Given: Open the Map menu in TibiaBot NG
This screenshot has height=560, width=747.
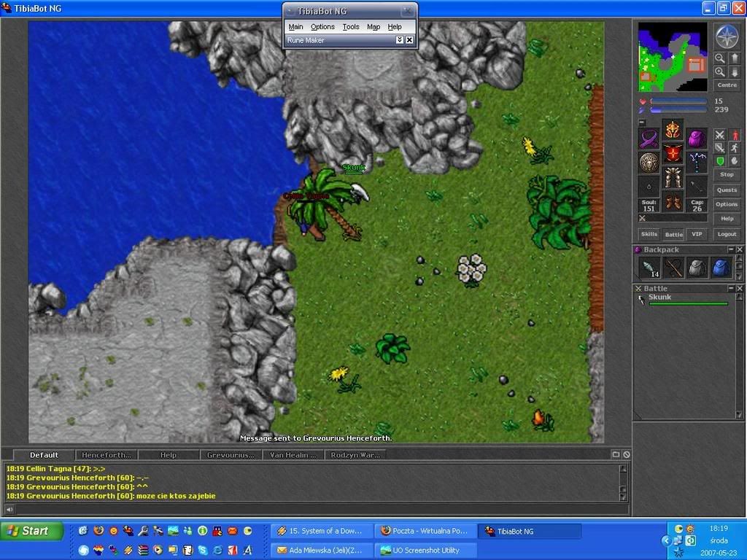Looking at the screenshot, I should [x=373, y=27].
